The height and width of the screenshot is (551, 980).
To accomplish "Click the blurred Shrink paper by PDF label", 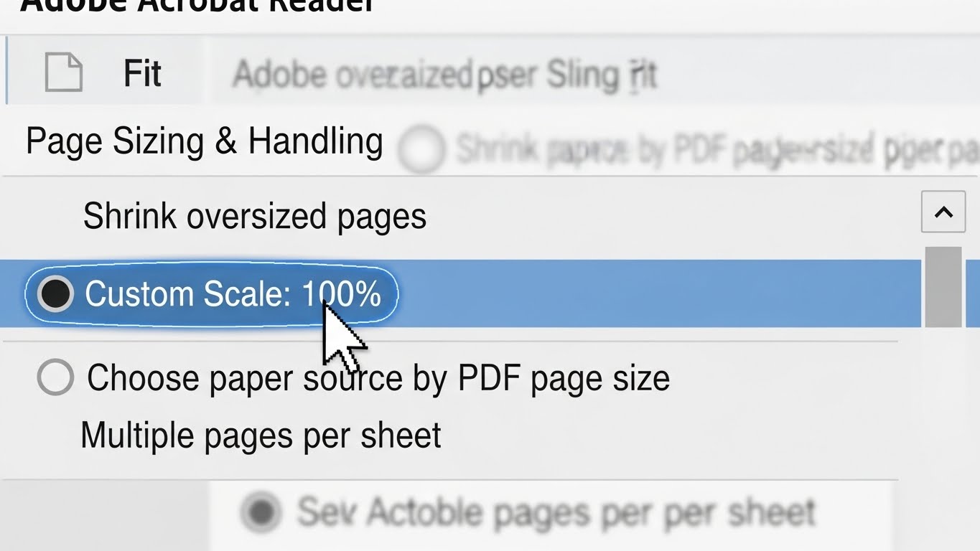I will [x=711, y=149].
